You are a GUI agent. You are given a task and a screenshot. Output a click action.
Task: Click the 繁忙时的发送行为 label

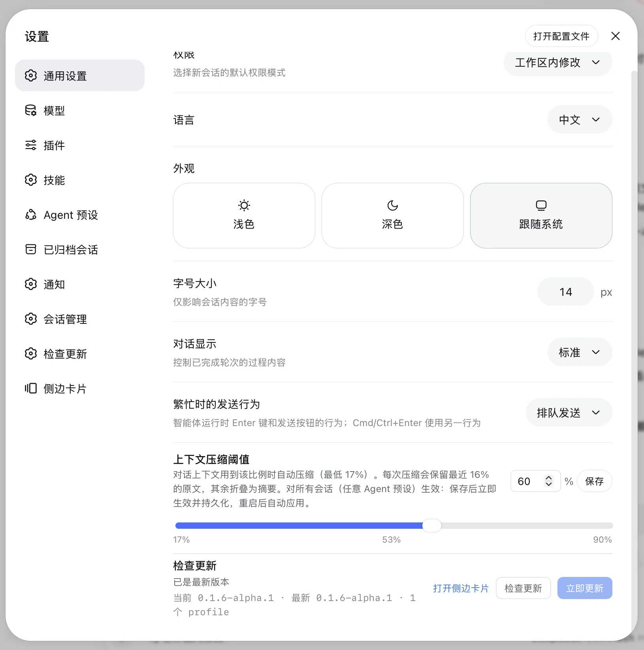[217, 404]
